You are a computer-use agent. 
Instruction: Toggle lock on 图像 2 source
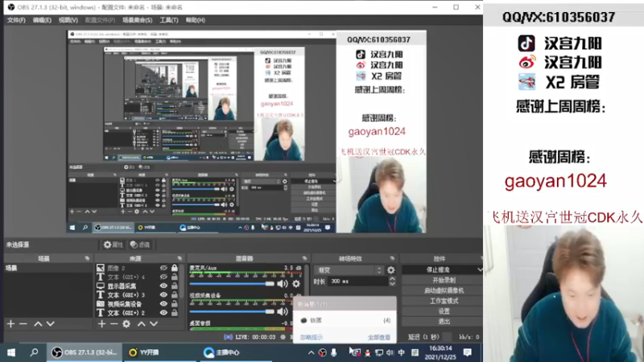[175, 268]
